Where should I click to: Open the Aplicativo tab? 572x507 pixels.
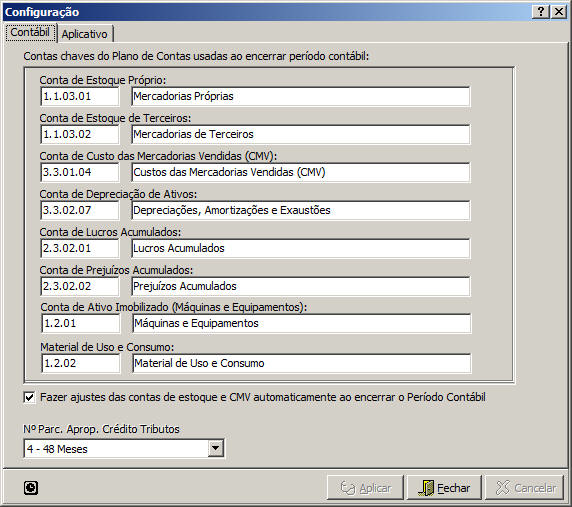click(x=85, y=34)
